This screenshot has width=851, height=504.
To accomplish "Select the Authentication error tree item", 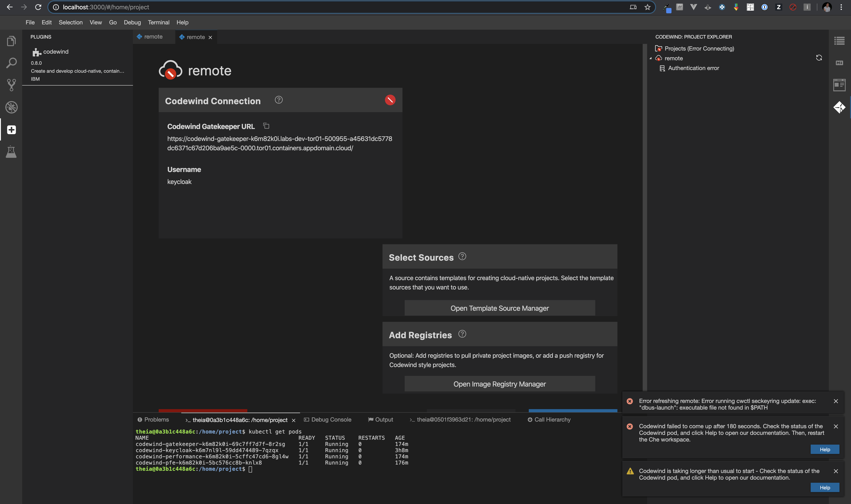I will tap(693, 68).
